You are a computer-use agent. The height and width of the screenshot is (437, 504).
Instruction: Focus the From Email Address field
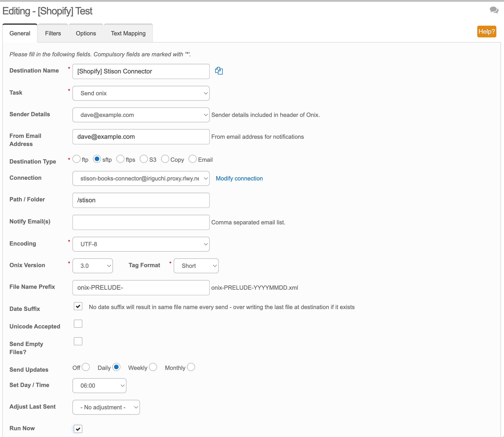click(x=141, y=137)
